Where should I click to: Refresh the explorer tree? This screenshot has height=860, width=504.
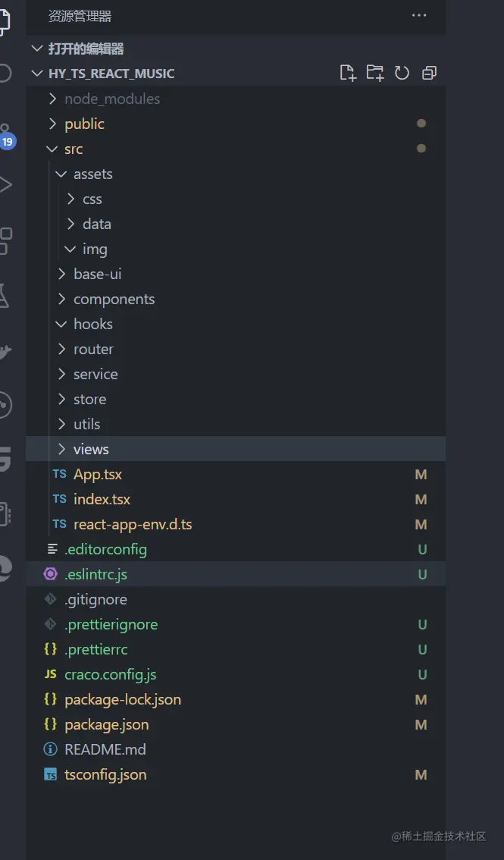coord(402,73)
